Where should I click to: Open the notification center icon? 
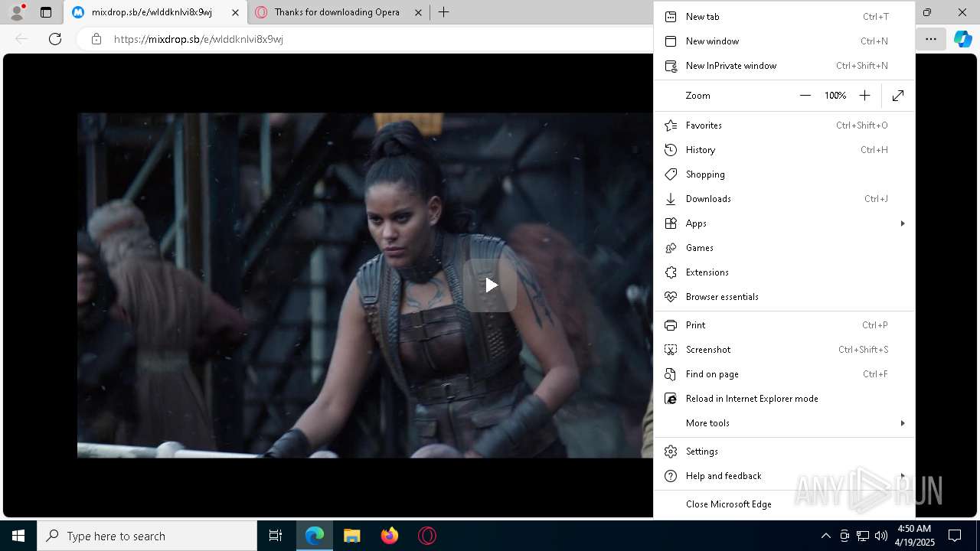(955, 536)
